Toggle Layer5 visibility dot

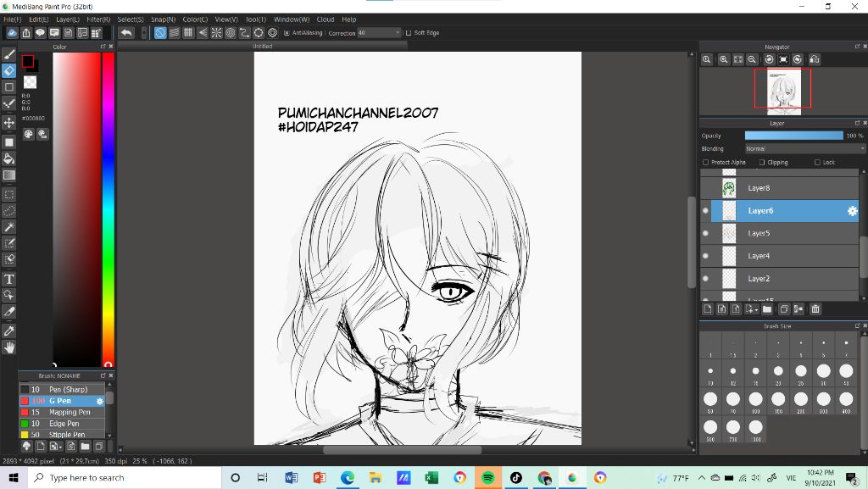705,233
